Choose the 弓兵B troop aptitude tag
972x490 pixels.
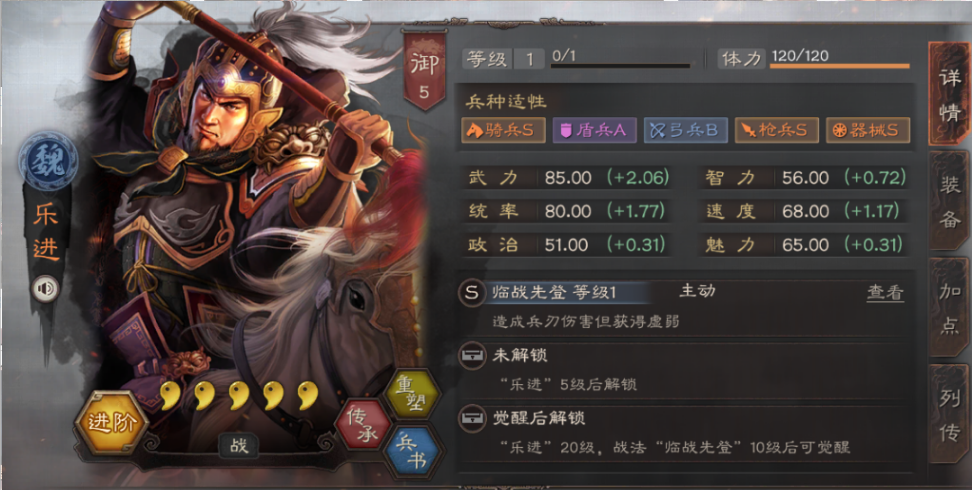(686, 130)
